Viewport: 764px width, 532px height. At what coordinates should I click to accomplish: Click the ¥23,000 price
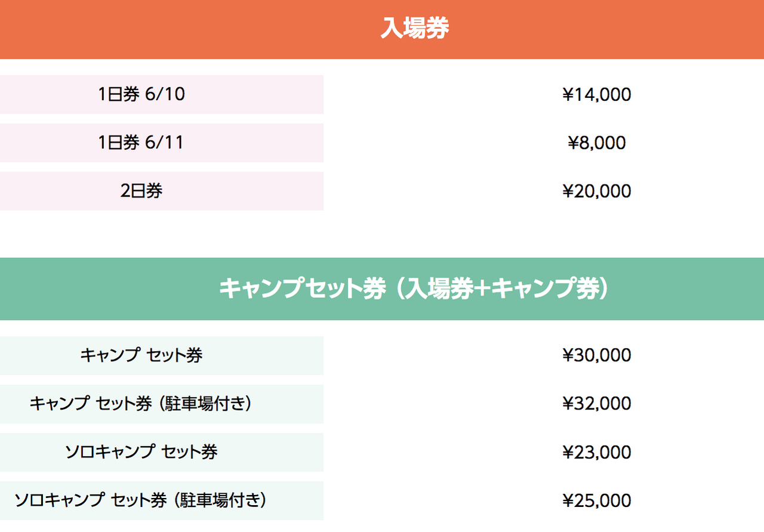click(x=597, y=452)
